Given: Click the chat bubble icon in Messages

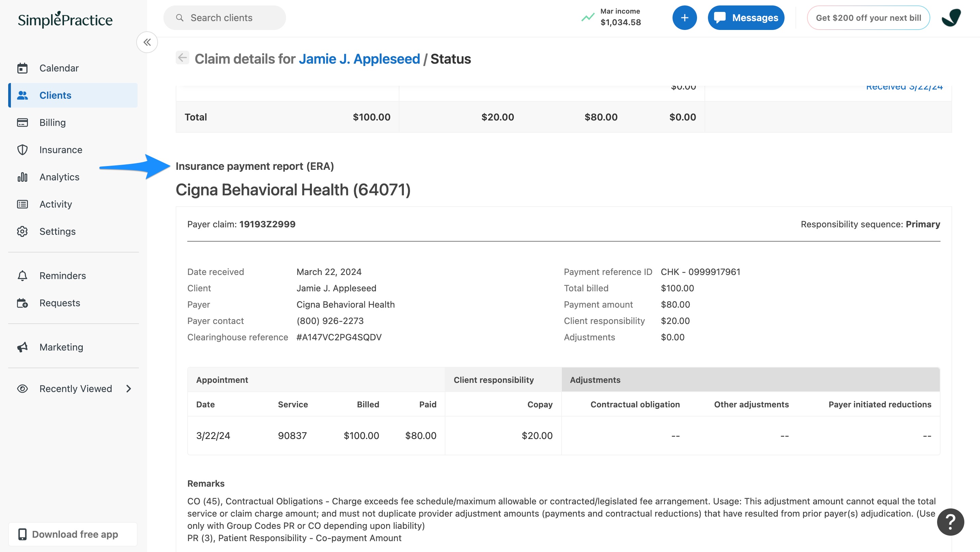Looking at the screenshot, I should click(720, 18).
